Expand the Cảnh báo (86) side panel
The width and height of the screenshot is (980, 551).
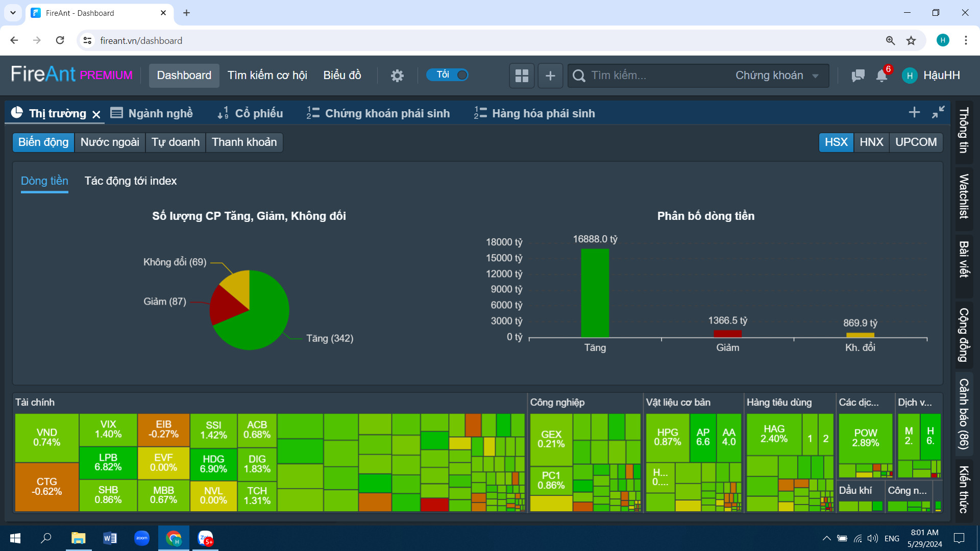[x=964, y=414]
